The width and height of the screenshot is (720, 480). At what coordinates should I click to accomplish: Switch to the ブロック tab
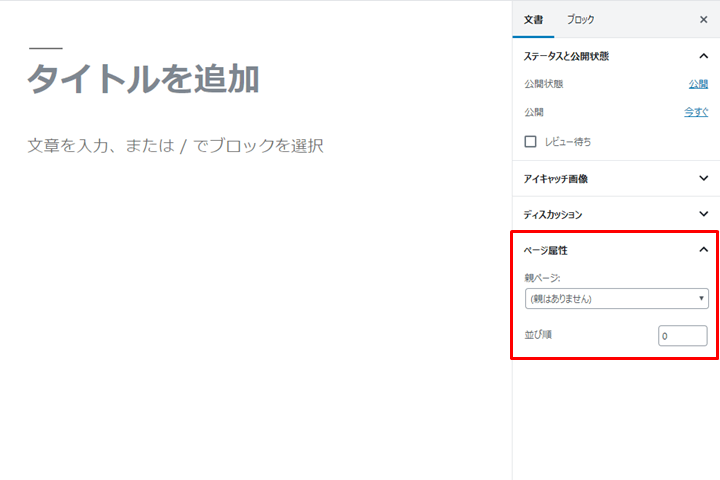[x=580, y=20]
